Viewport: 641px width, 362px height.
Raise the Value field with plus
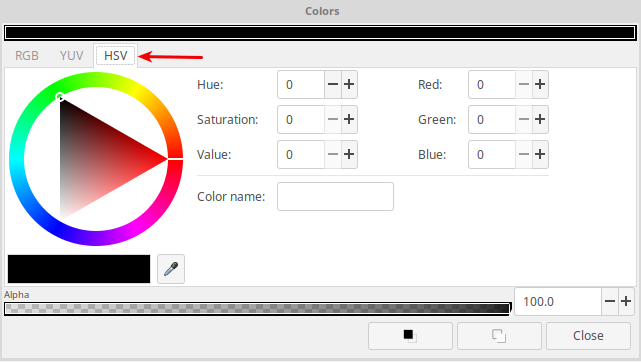point(349,154)
